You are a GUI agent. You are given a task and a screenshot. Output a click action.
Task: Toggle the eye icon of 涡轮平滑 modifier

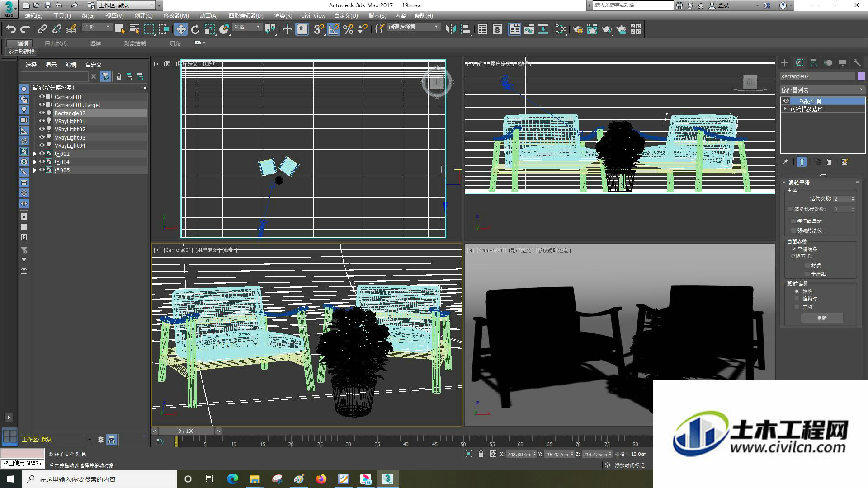pyautogui.click(x=786, y=101)
